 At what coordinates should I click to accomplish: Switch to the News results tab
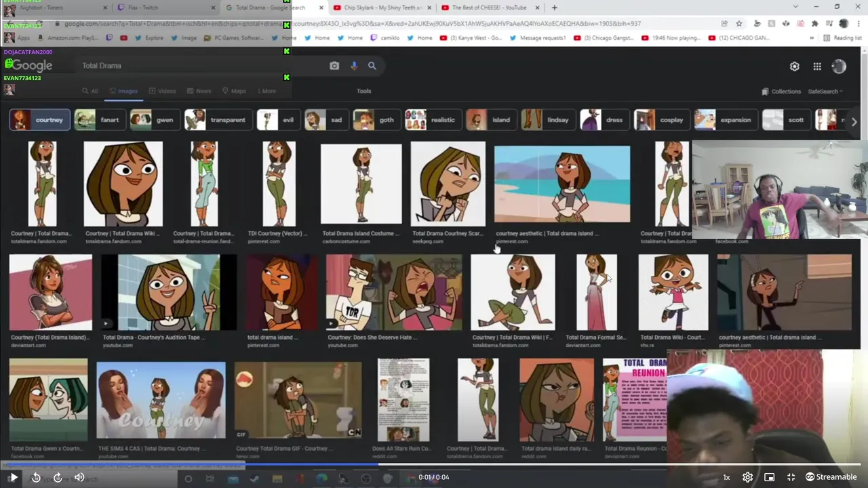point(199,91)
